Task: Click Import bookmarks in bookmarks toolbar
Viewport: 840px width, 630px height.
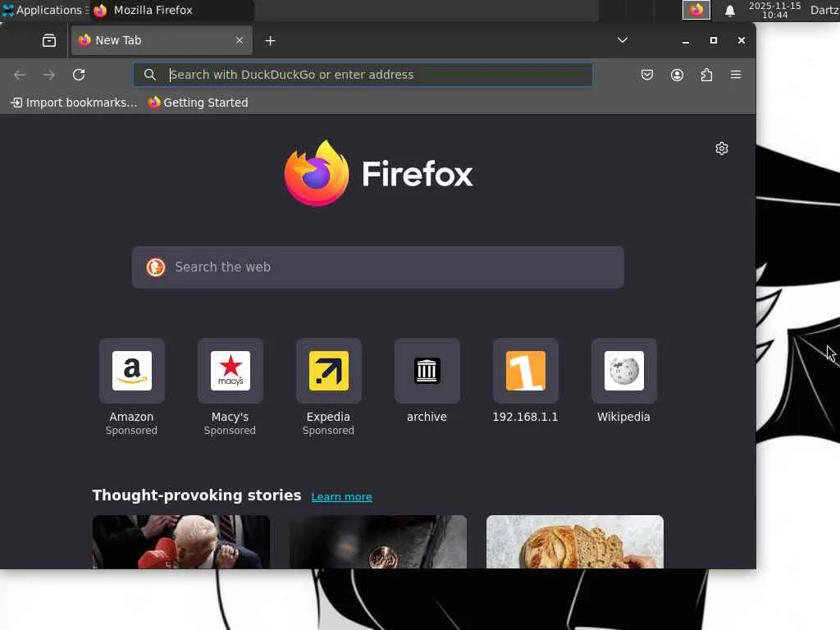Action: (x=74, y=103)
